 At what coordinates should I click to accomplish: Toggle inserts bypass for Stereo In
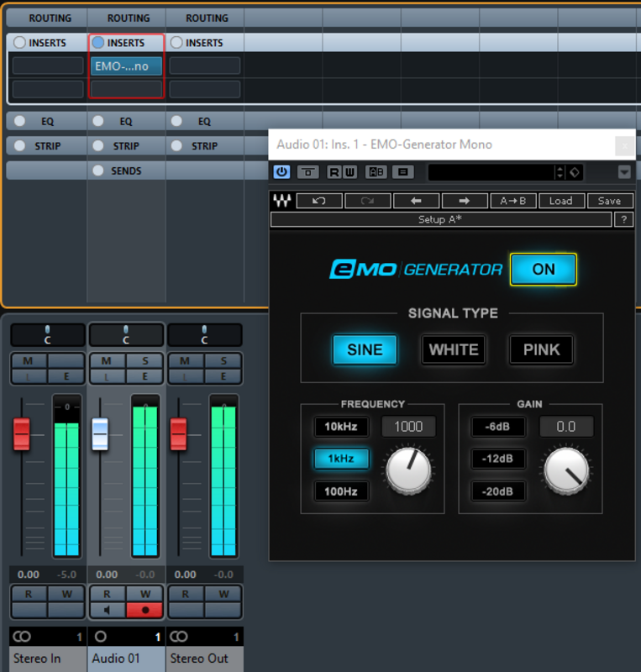[19, 43]
